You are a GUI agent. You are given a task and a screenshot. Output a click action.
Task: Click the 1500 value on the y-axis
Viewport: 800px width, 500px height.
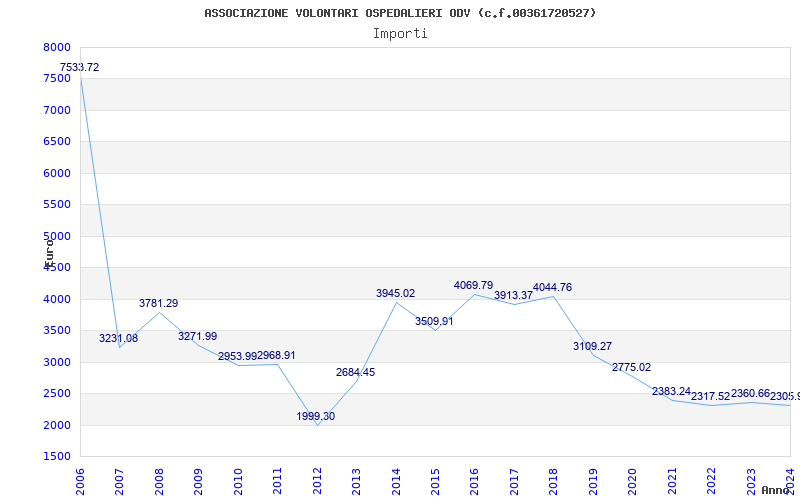click(56, 457)
